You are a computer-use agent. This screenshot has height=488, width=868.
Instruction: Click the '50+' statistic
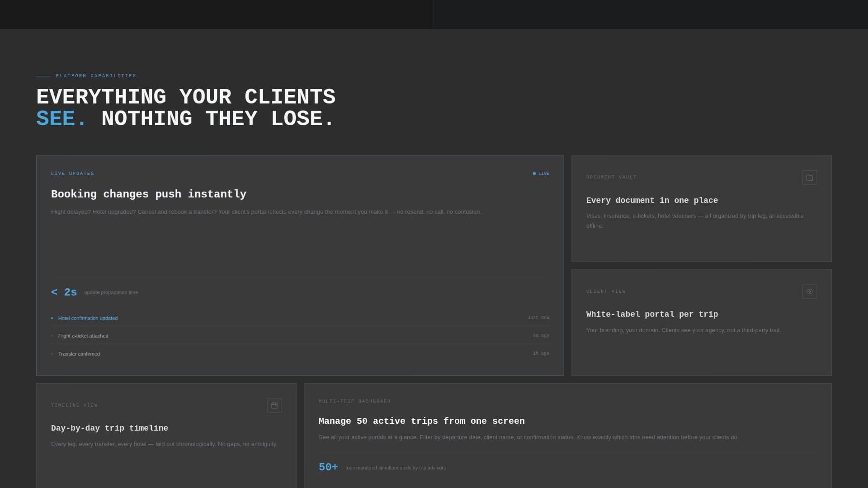(x=328, y=467)
